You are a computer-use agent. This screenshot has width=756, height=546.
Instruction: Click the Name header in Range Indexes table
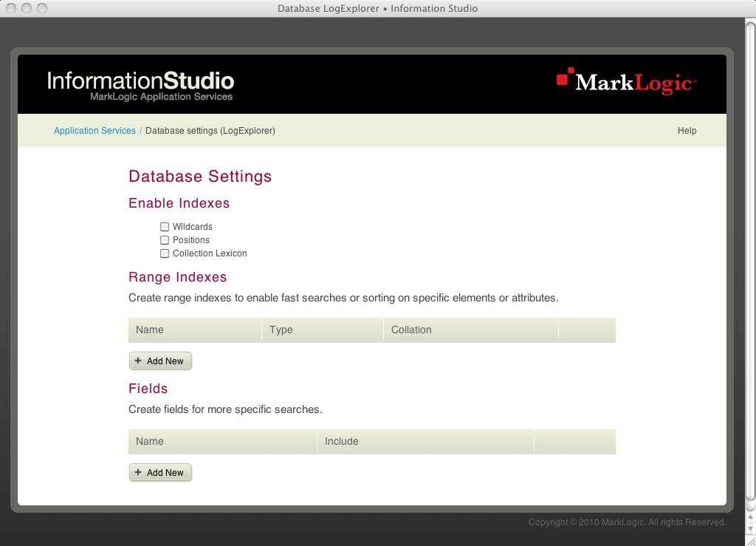point(195,330)
